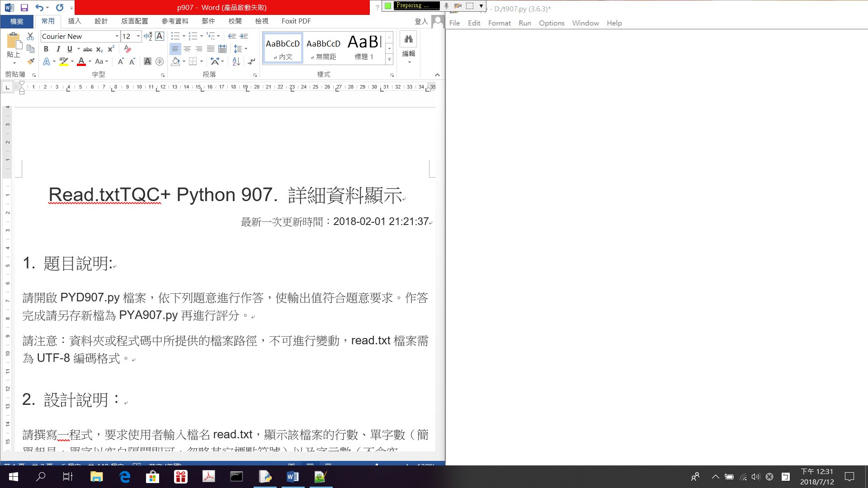
Task: Switch to the 插入 ribbon tab
Action: coord(75,21)
